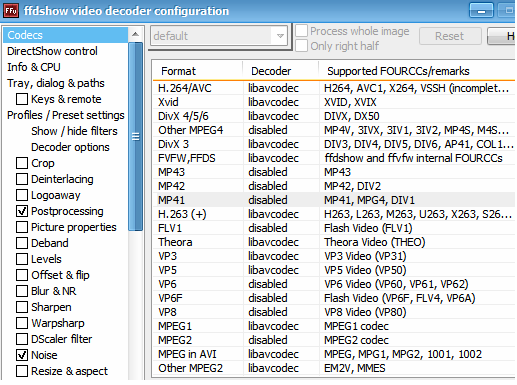Enable the Crop filter checkbox
Screen dimensions: 517x385
click(22, 163)
